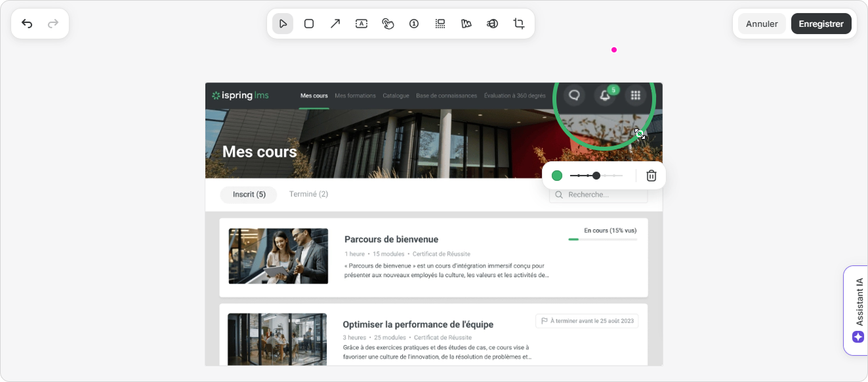Click the redo arrow

coord(53,24)
